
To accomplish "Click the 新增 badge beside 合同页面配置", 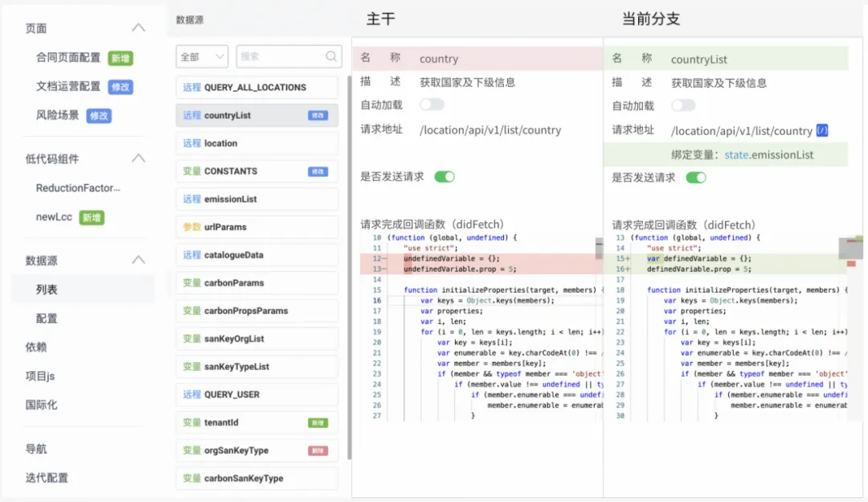I will tap(121, 58).
